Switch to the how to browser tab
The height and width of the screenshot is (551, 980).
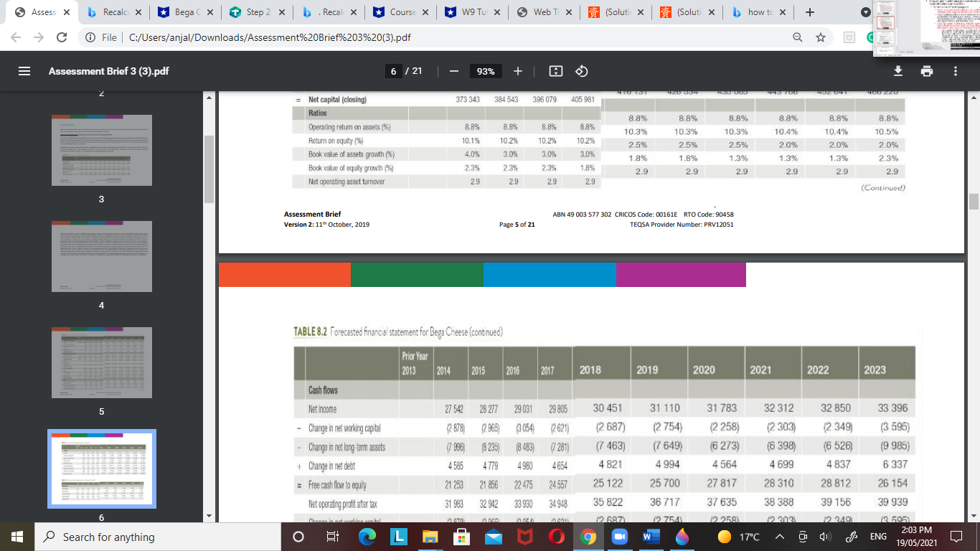[x=759, y=12]
